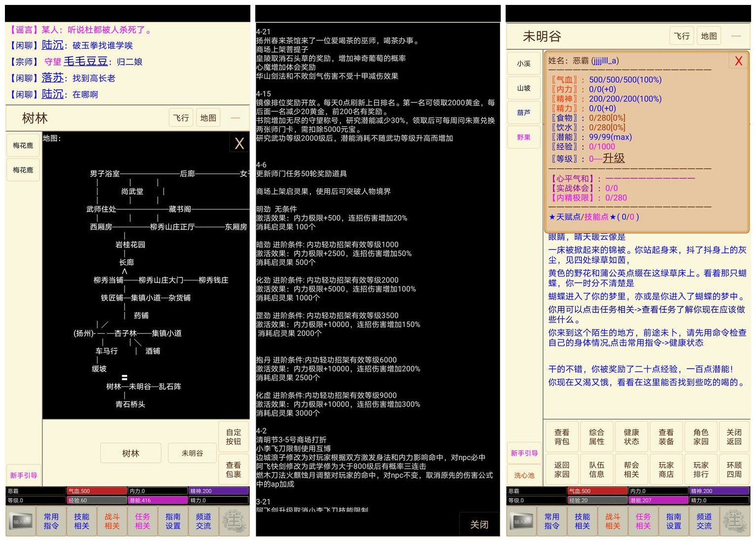Image resolution: width=756 pixels, height=542 pixels.
Task: Move to 未明谷 via direction button
Action: pos(192,453)
